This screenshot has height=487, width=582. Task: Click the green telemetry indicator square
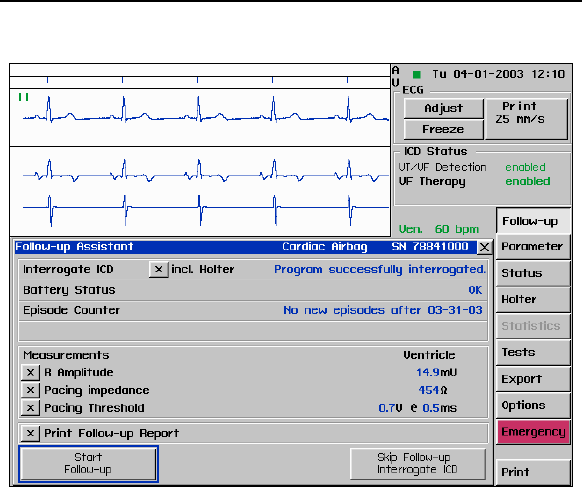tap(417, 75)
